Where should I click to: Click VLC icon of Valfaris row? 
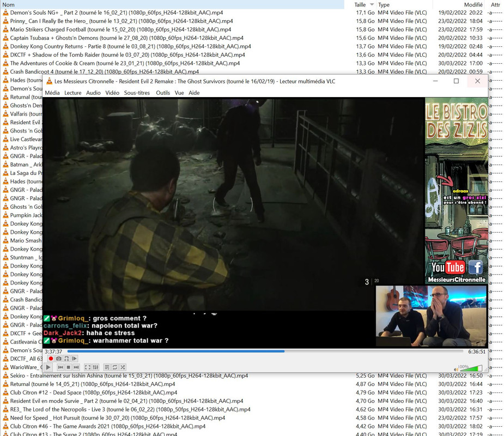click(x=5, y=114)
